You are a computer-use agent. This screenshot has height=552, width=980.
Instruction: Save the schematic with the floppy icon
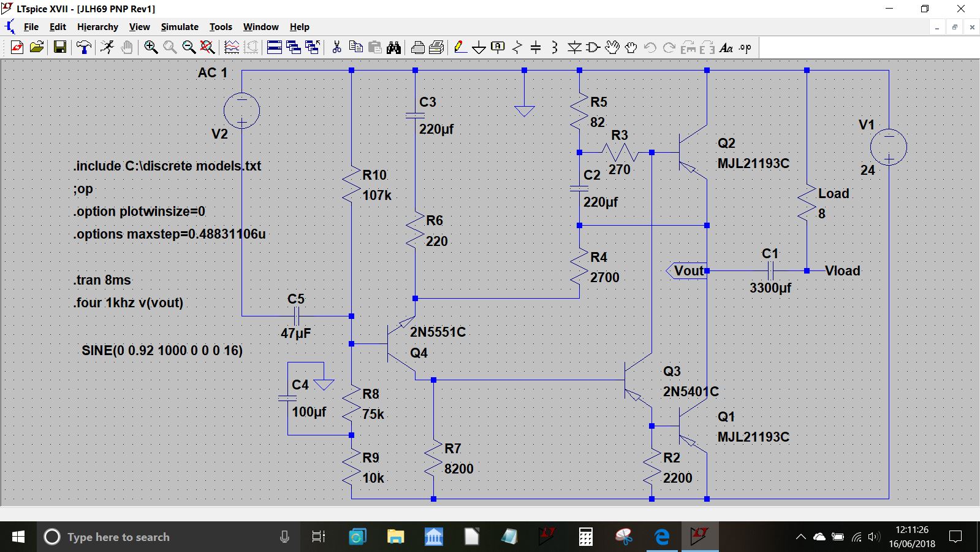click(x=60, y=47)
